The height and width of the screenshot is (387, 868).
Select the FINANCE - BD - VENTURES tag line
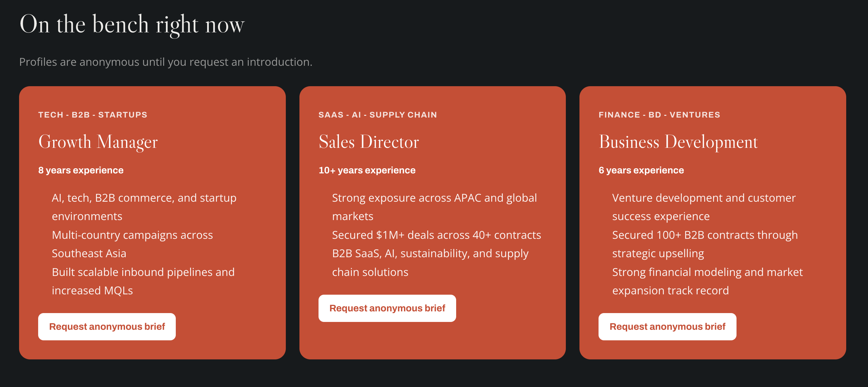coord(659,115)
